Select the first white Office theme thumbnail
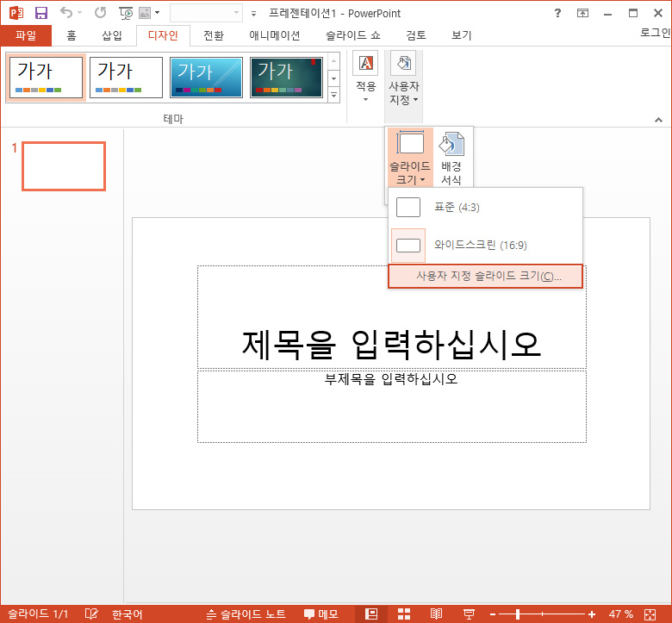This screenshot has width=672, height=623. (46, 78)
